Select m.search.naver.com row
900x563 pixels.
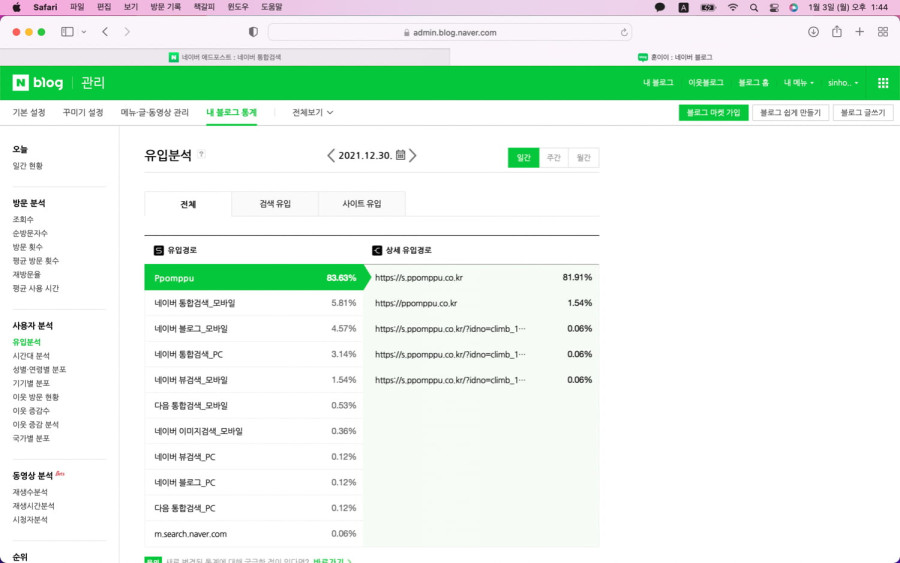tap(254, 534)
